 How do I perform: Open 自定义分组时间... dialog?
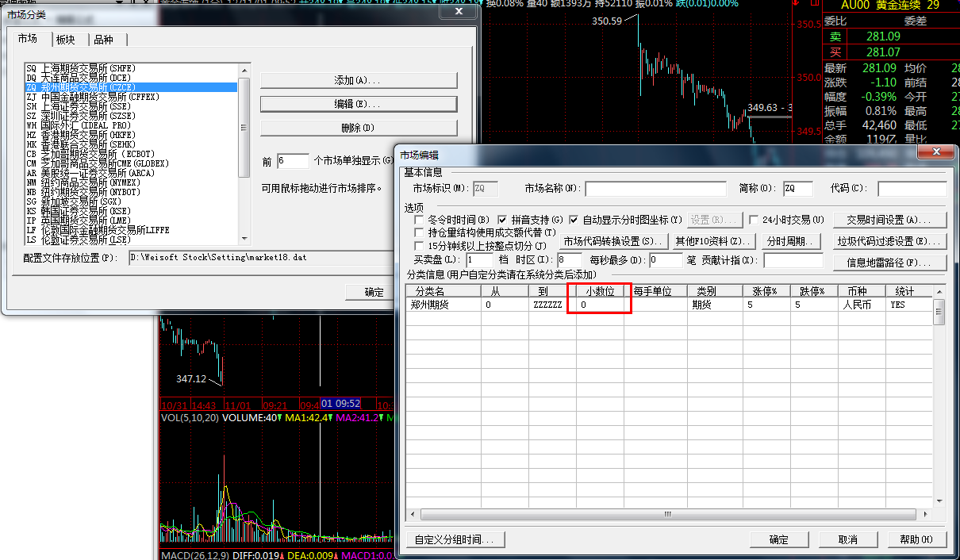click(x=455, y=539)
